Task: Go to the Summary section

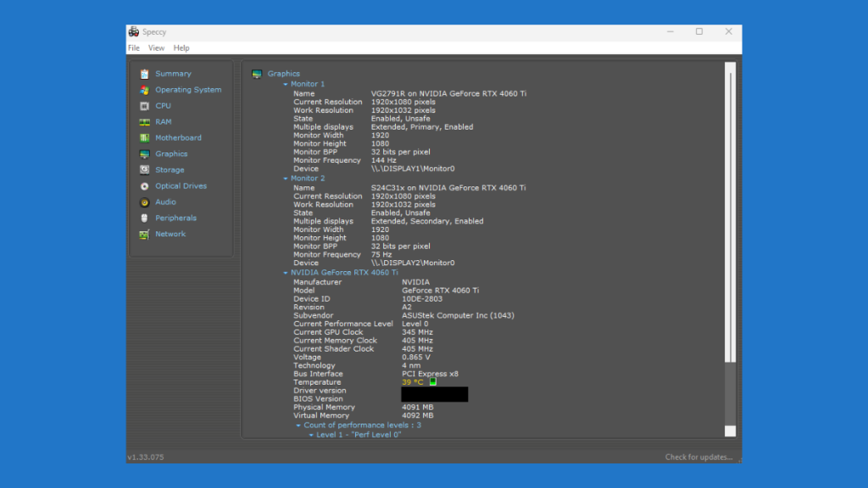Action: [173, 74]
